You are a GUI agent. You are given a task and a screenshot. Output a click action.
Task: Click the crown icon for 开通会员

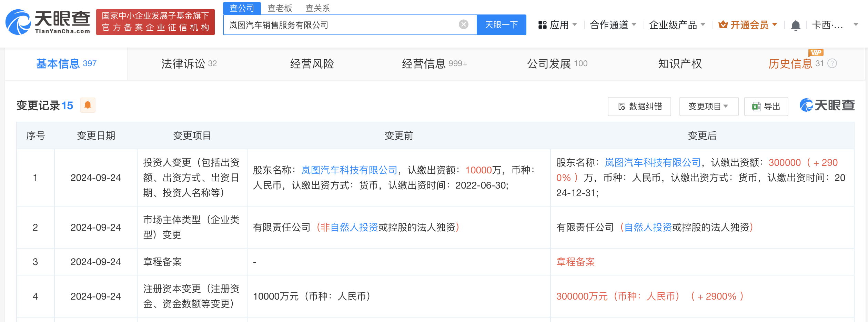(x=723, y=25)
